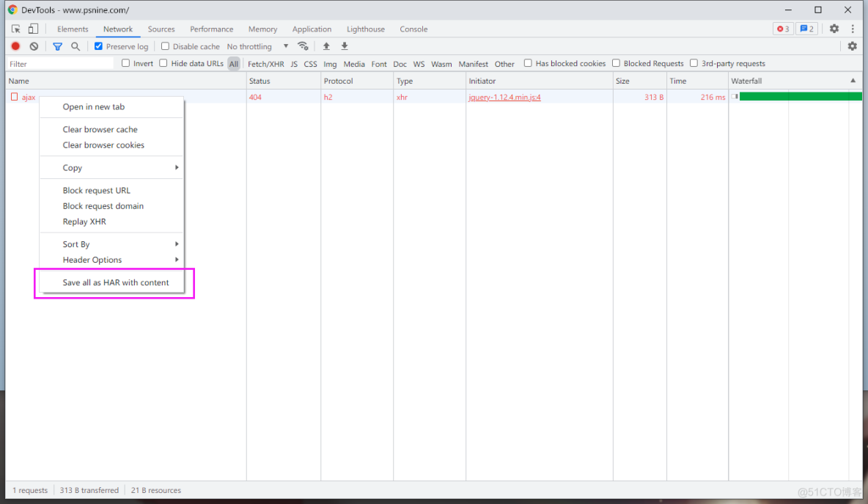Toggle the device toolbar icon

[33, 29]
